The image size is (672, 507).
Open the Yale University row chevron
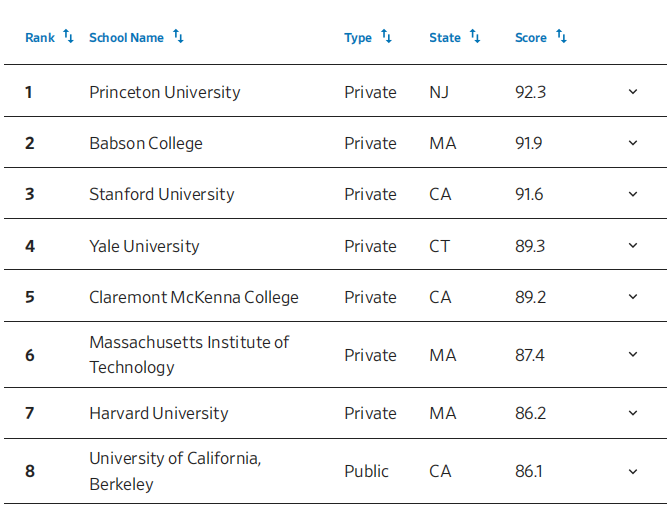coord(633,246)
